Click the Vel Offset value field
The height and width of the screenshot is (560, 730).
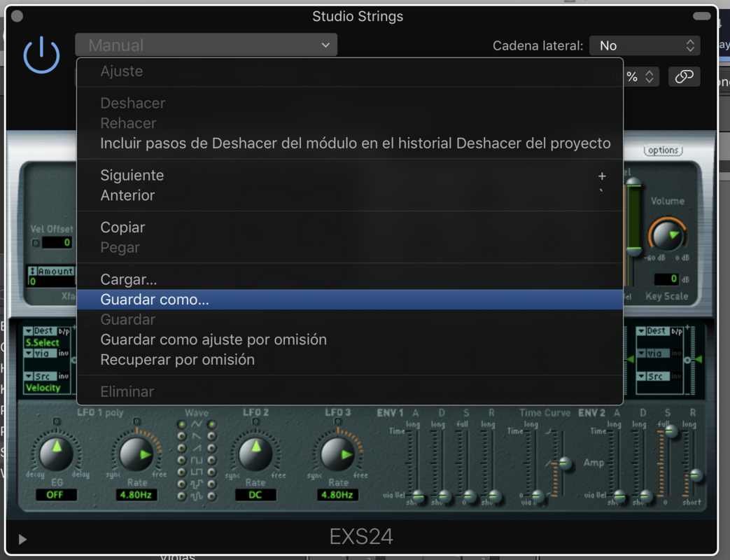coord(56,242)
